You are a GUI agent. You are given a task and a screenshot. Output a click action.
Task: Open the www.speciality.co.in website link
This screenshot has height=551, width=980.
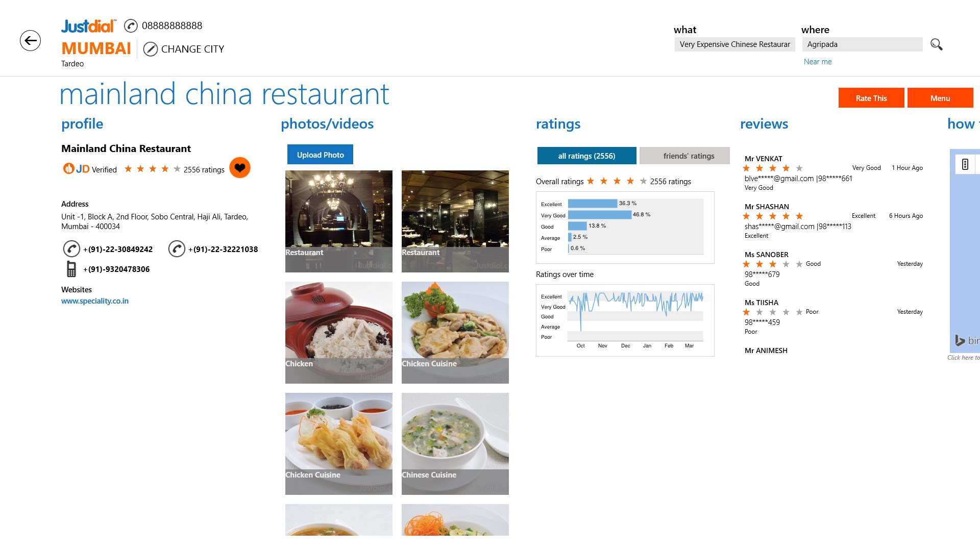[x=95, y=301]
